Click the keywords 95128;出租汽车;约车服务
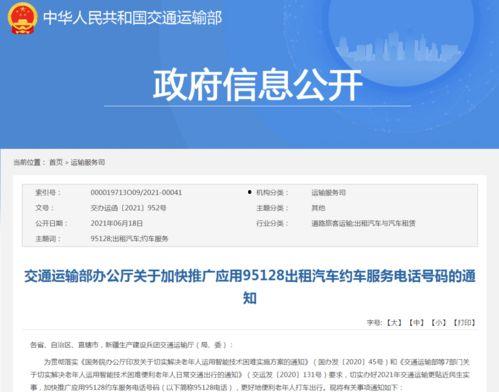This screenshot has height=392, width=499. pyautogui.click(x=129, y=239)
